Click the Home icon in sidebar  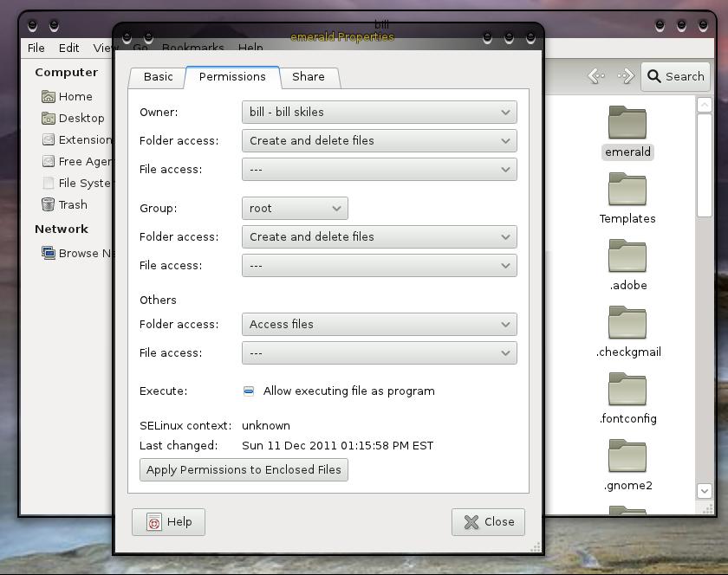(x=49, y=96)
